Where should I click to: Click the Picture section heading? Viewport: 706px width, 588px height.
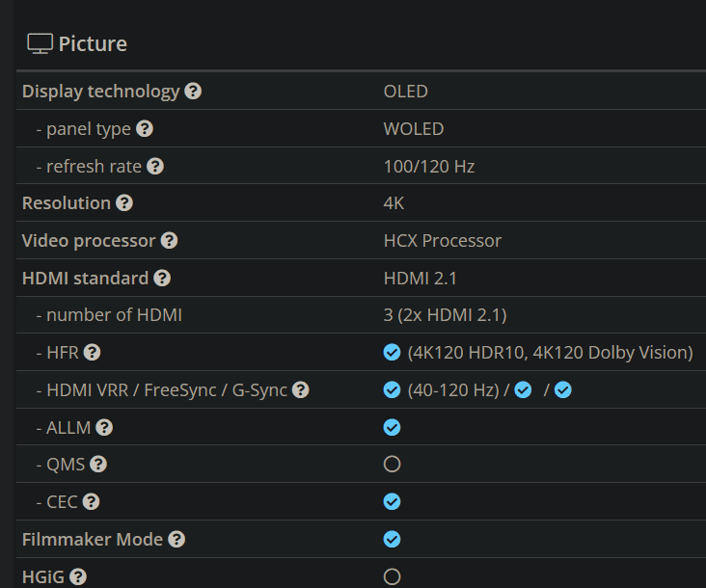tap(93, 43)
